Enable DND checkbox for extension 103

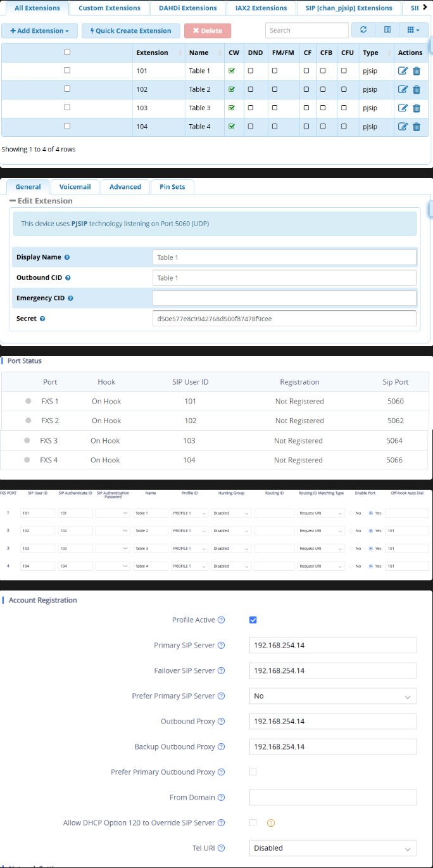(x=251, y=108)
